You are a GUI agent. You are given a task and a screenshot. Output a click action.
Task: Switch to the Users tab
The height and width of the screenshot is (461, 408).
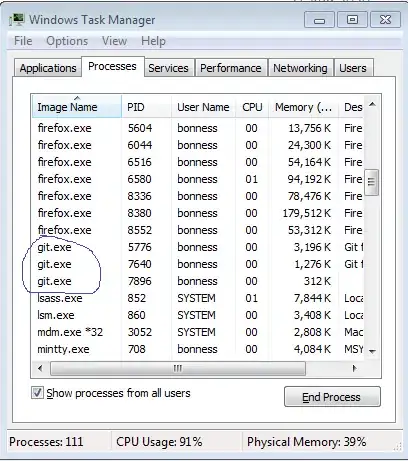click(353, 68)
